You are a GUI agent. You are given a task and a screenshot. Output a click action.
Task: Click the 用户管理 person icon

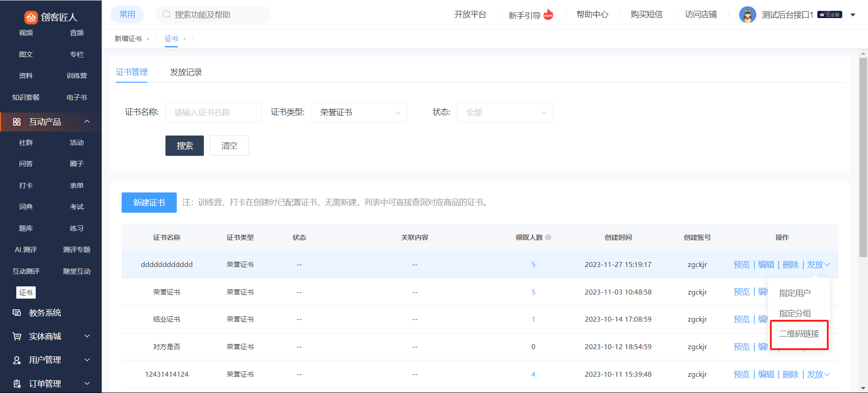point(17,360)
